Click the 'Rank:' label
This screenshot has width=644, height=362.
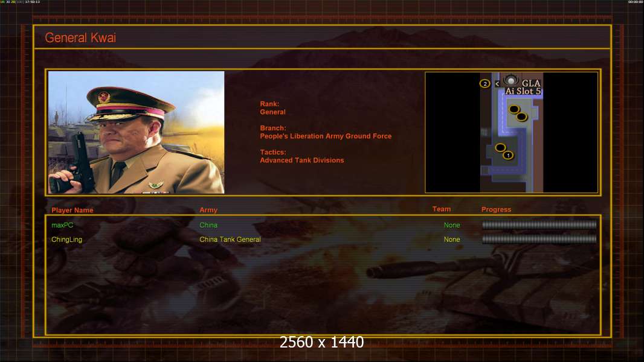[x=269, y=104]
